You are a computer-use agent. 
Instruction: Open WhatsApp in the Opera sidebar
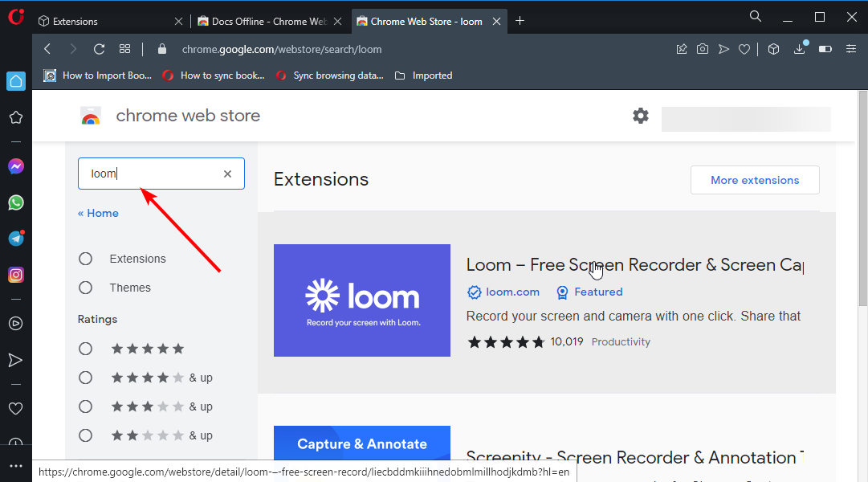[x=16, y=202]
